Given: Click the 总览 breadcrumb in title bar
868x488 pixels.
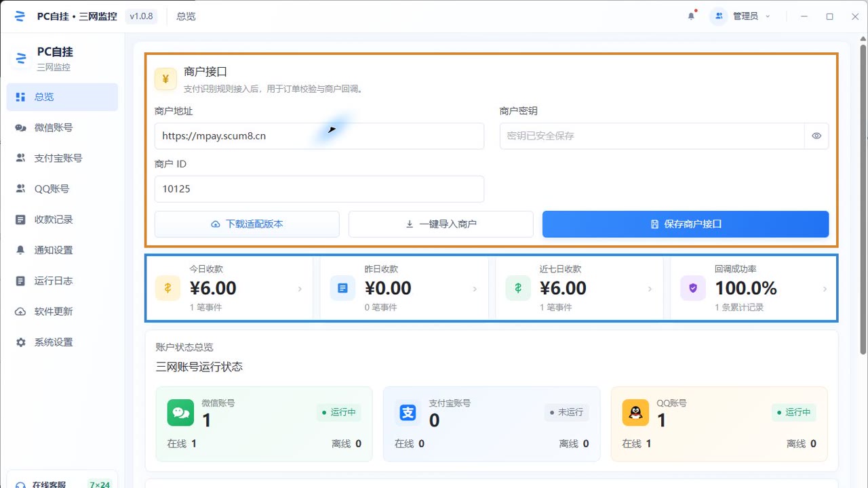Looking at the screenshot, I should 186,16.
